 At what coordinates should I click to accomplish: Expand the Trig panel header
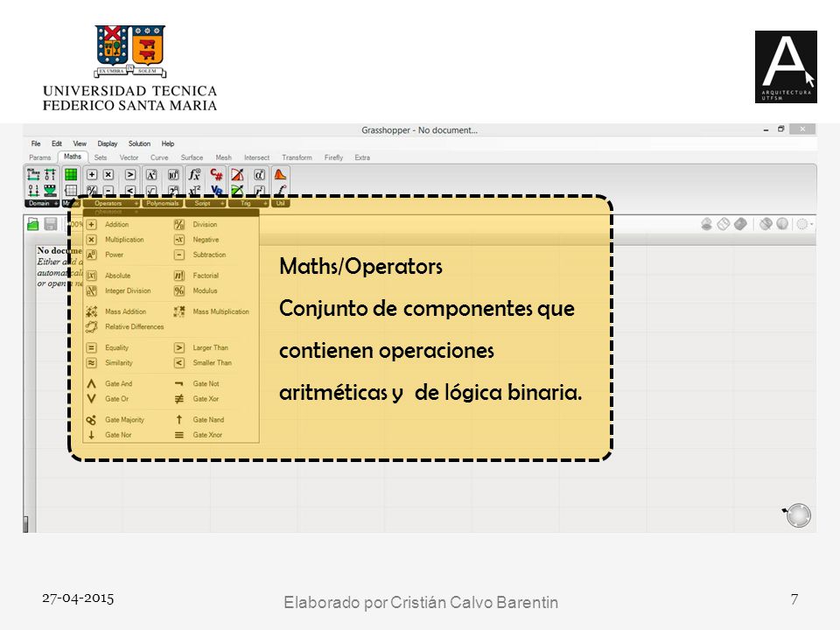click(x=248, y=204)
